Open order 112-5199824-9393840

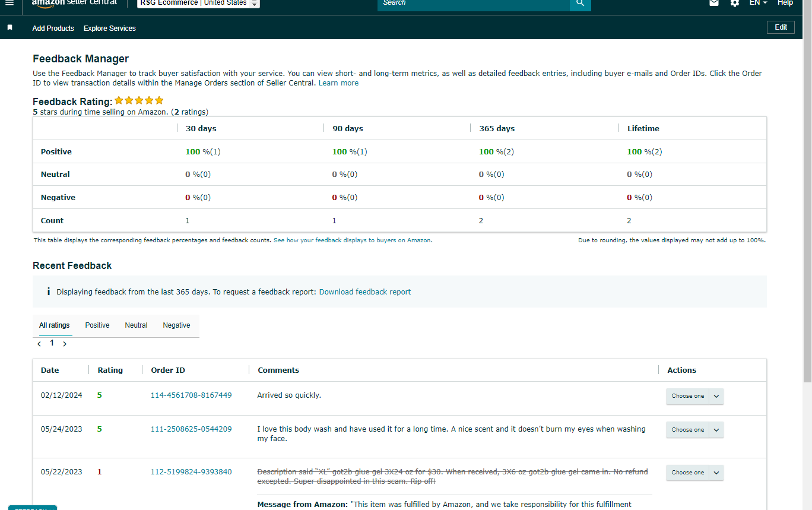coord(191,472)
